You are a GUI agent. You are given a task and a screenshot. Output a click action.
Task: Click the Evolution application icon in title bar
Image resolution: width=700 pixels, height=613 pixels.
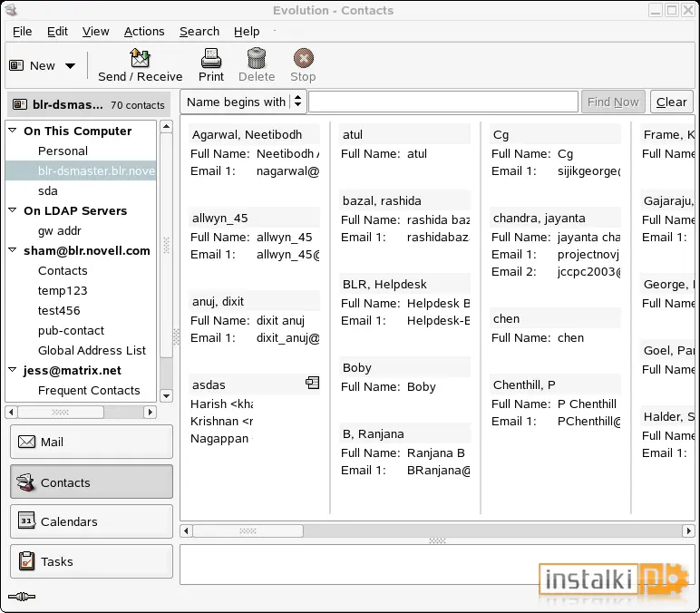[11, 10]
